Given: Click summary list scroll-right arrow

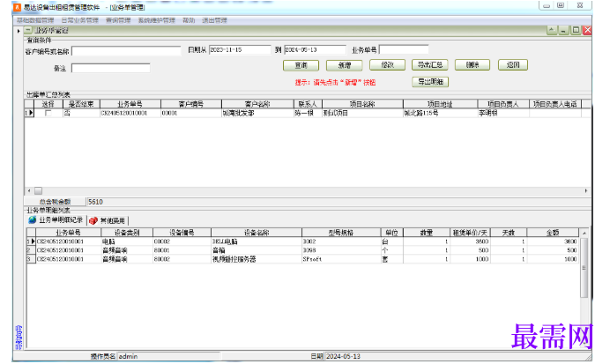Looking at the screenshot, I should pos(586,190).
